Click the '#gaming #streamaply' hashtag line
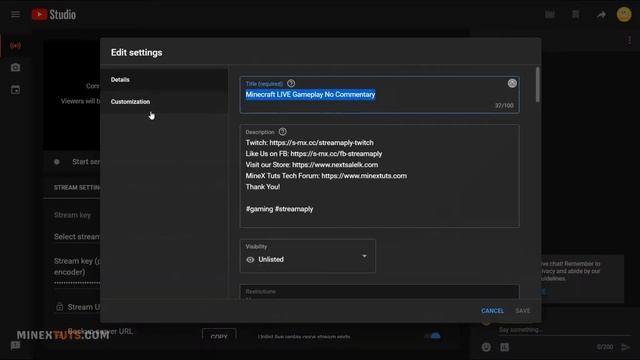640x360 pixels. click(x=280, y=209)
